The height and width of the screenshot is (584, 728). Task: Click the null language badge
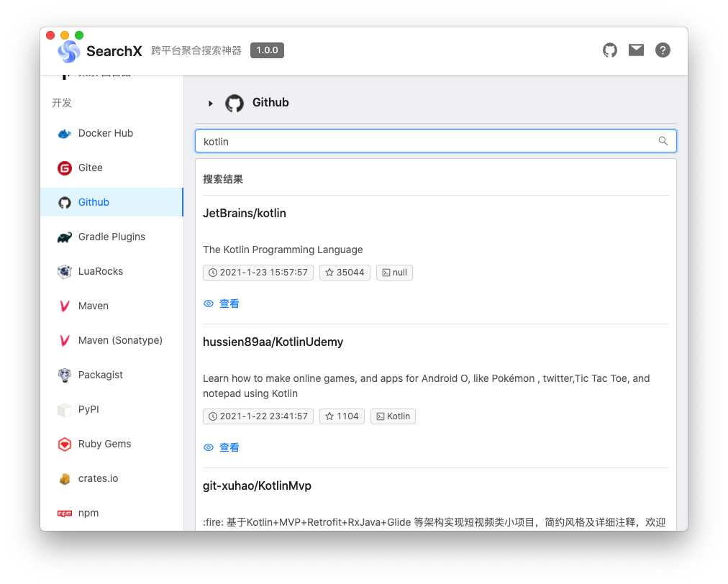(394, 273)
